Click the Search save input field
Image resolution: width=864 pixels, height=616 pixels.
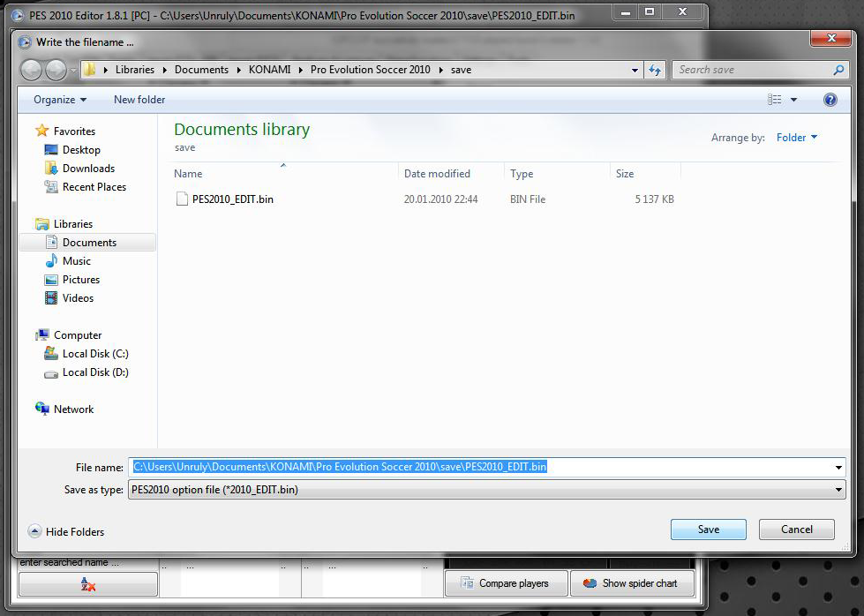[750, 70]
